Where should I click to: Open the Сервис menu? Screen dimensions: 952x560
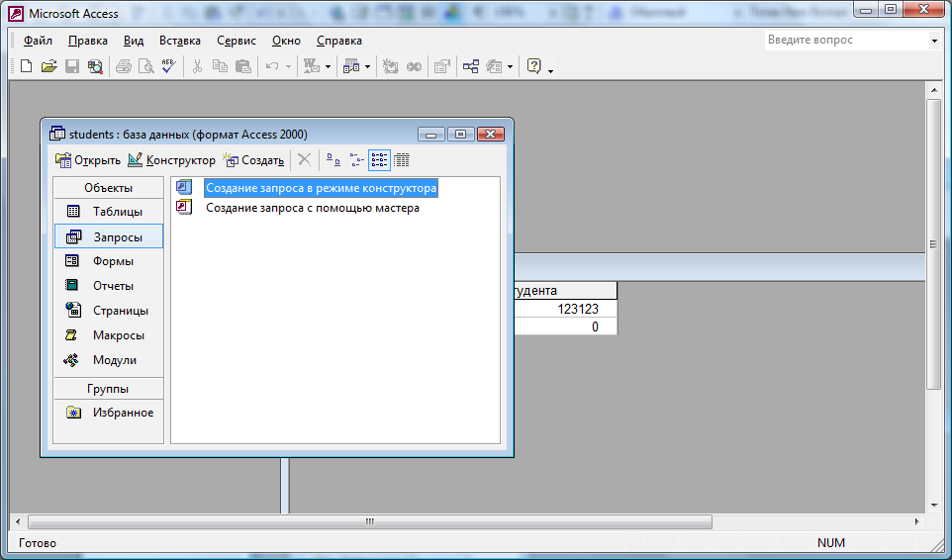click(237, 41)
